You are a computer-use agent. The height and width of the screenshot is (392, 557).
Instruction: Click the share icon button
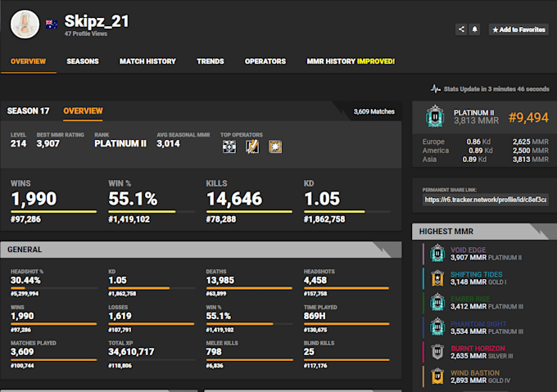[x=461, y=29]
